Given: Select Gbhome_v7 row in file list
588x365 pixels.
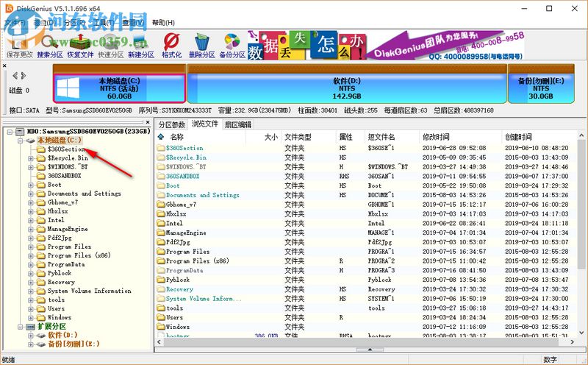Looking at the screenshot, I should [365, 205].
